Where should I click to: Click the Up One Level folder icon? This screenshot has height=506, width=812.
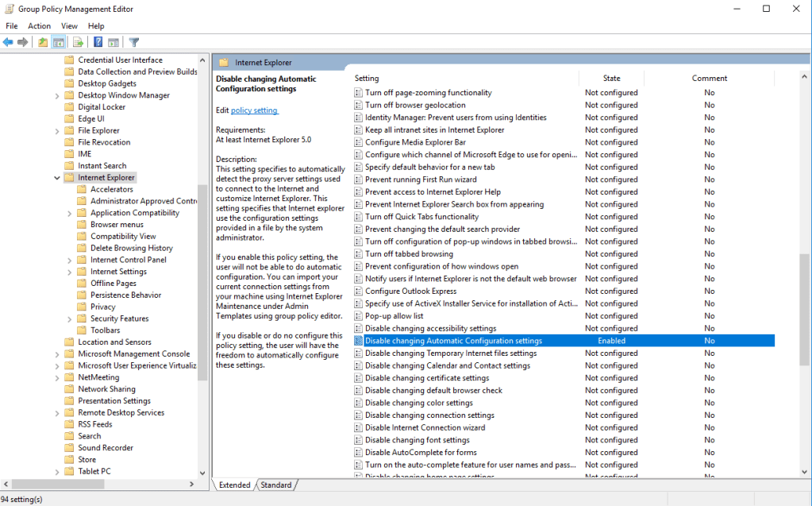point(43,42)
